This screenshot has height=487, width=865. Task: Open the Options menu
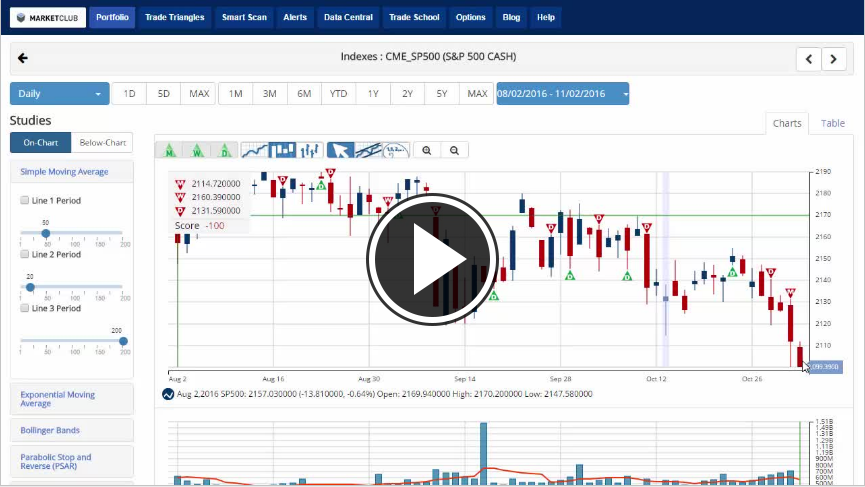coord(471,17)
